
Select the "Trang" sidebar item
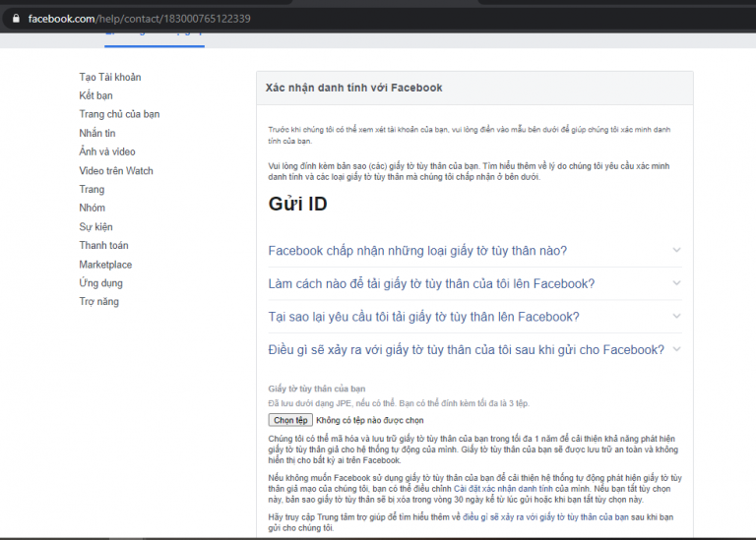click(x=92, y=189)
